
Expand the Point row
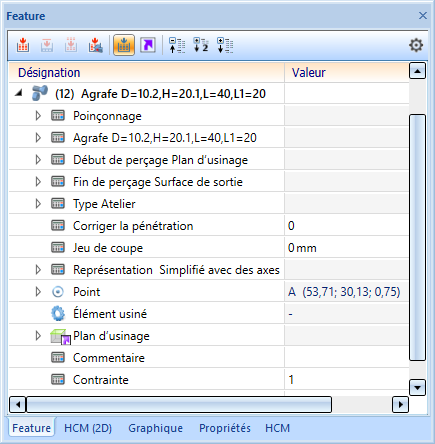pos(38,292)
